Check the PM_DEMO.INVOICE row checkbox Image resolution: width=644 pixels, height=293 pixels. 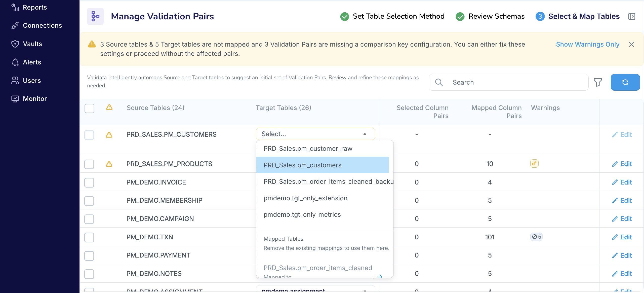[89, 182]
